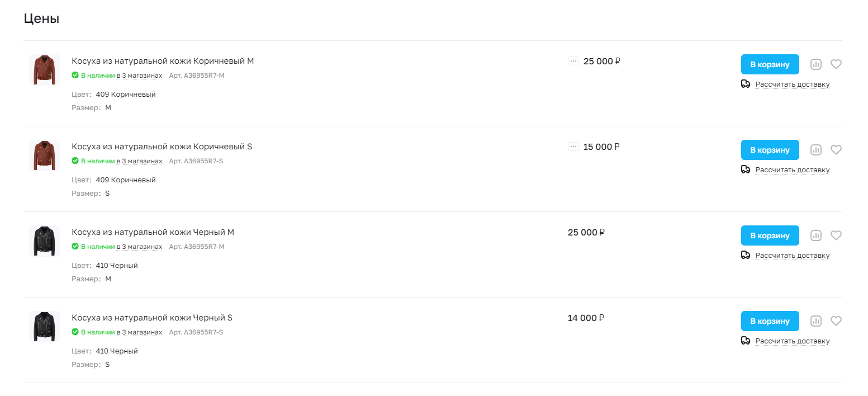
Task: Add the 15 000 ₽ jacket to cart
Action: coord(770,150)
